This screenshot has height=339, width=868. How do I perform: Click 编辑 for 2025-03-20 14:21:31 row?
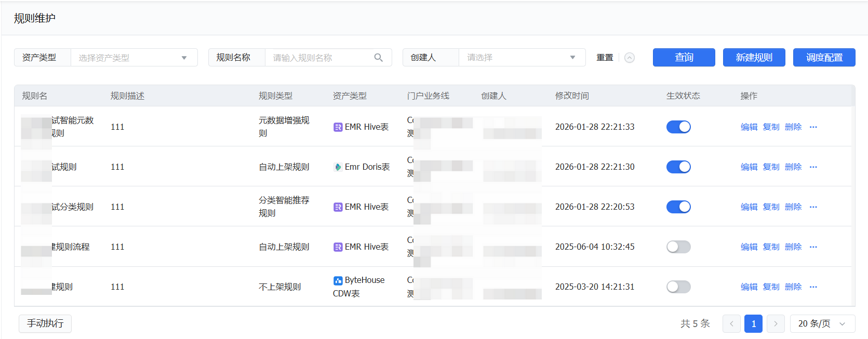(749, 287)
